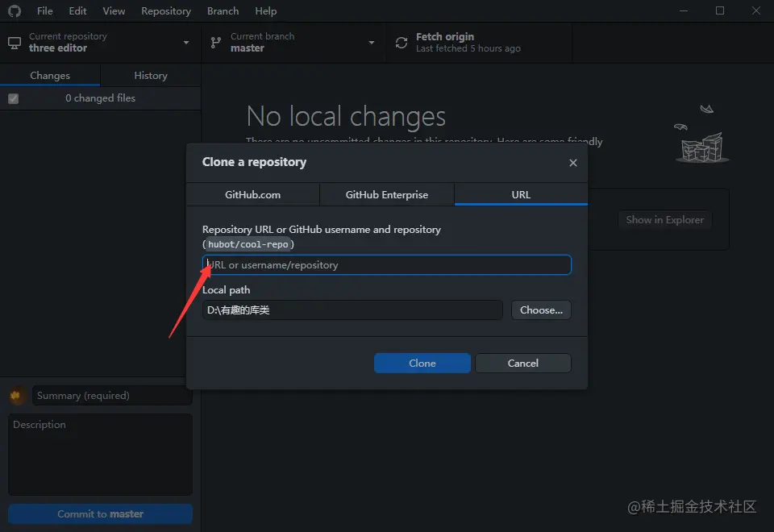774x532 pixels.
Task: Maximize the GitHub Desktop window
Action: [x=720, y=10]
